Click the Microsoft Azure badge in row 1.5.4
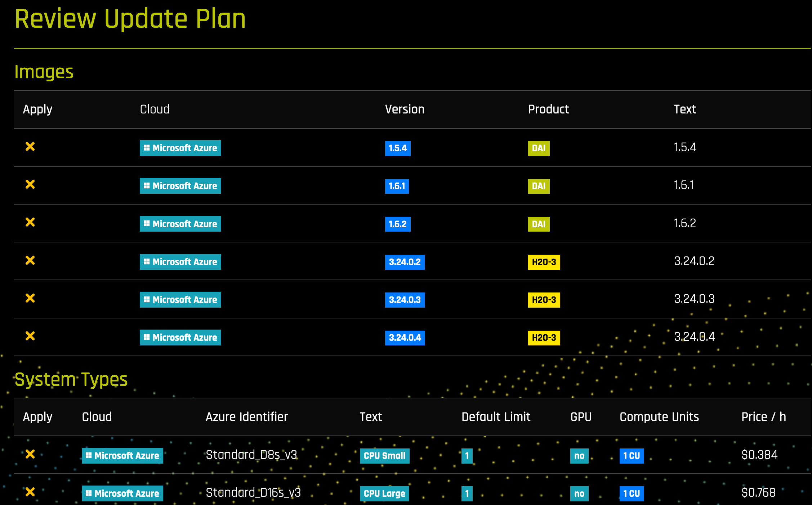The height and width of the screenshot is (505, 812). [180, 148]
